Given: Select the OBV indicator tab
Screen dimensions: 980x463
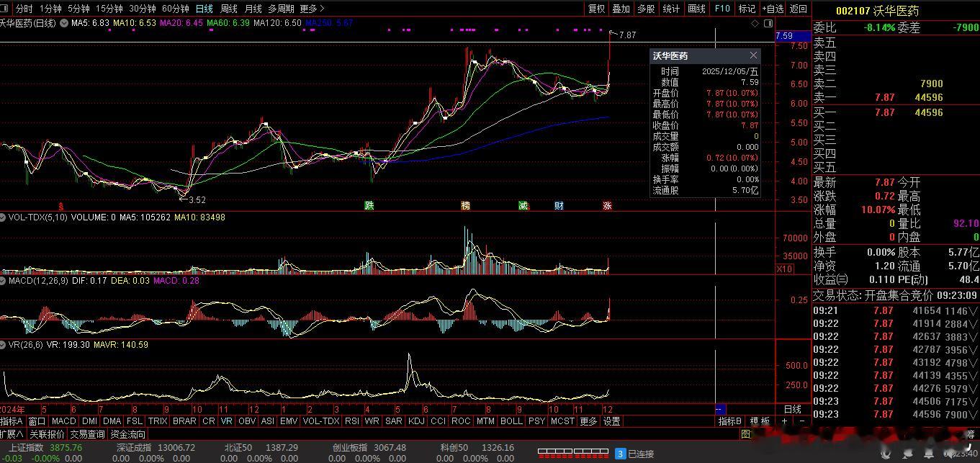Looking at the screenshot, I should pos(246,421).
